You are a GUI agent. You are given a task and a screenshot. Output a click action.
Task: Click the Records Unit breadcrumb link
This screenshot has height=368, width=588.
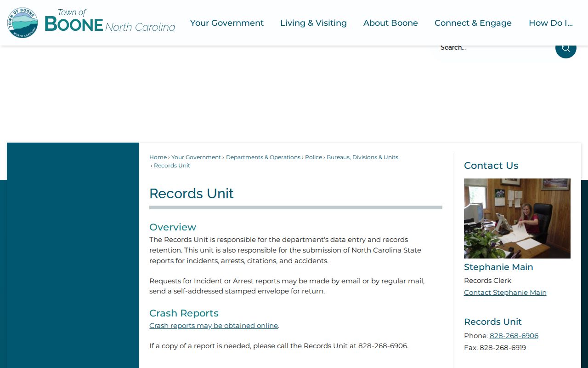[x=172, y=166]
